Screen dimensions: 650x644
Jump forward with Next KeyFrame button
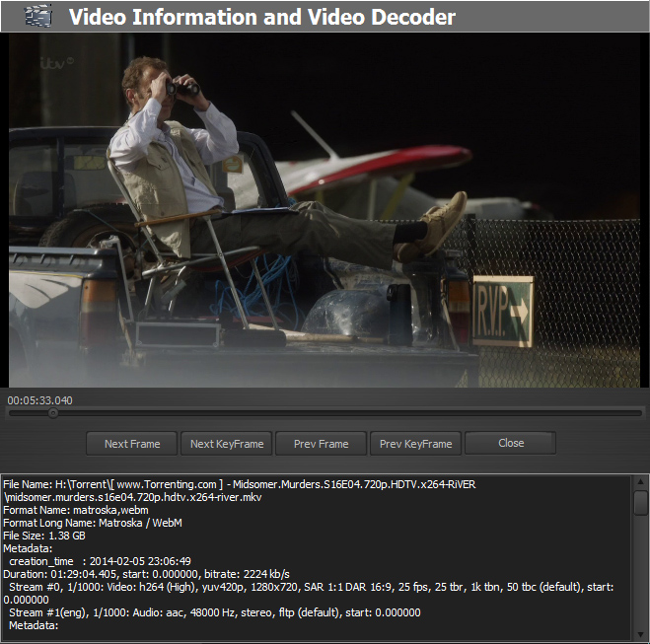click(x=226, y=444)
